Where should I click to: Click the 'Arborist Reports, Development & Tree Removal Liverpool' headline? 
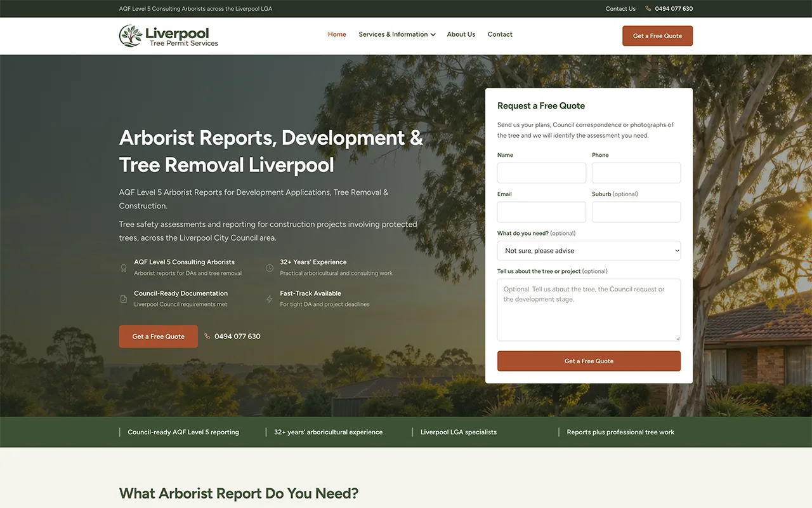coord(271,151)
